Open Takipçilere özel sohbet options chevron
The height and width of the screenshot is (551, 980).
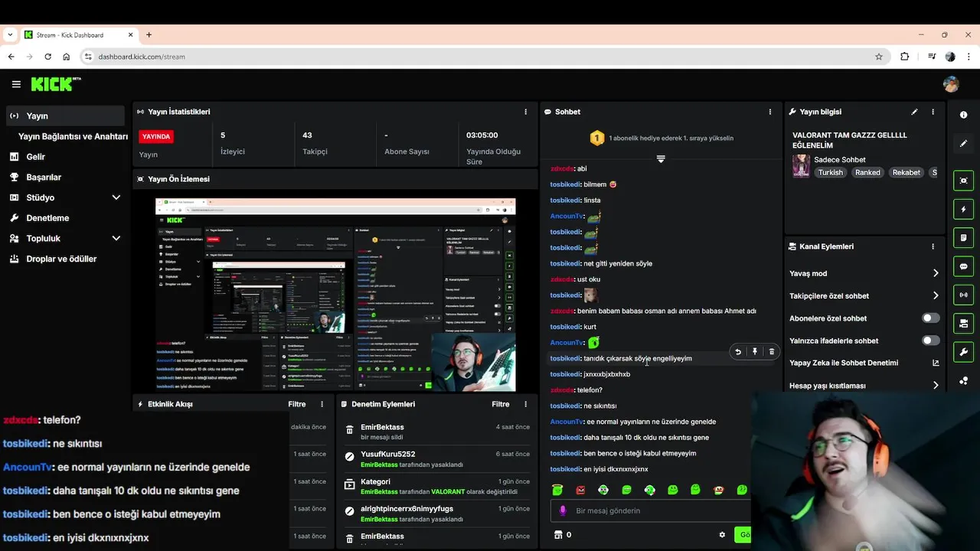936,295
